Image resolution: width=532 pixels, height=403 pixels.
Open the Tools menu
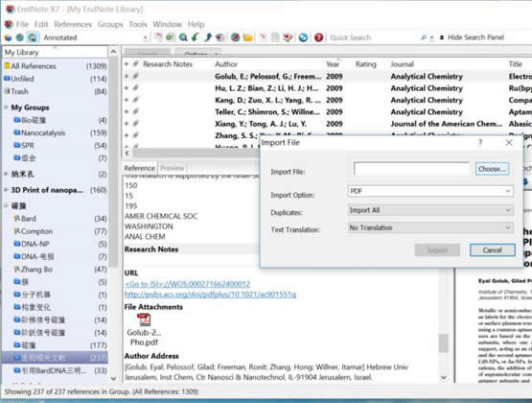(138, 24)
